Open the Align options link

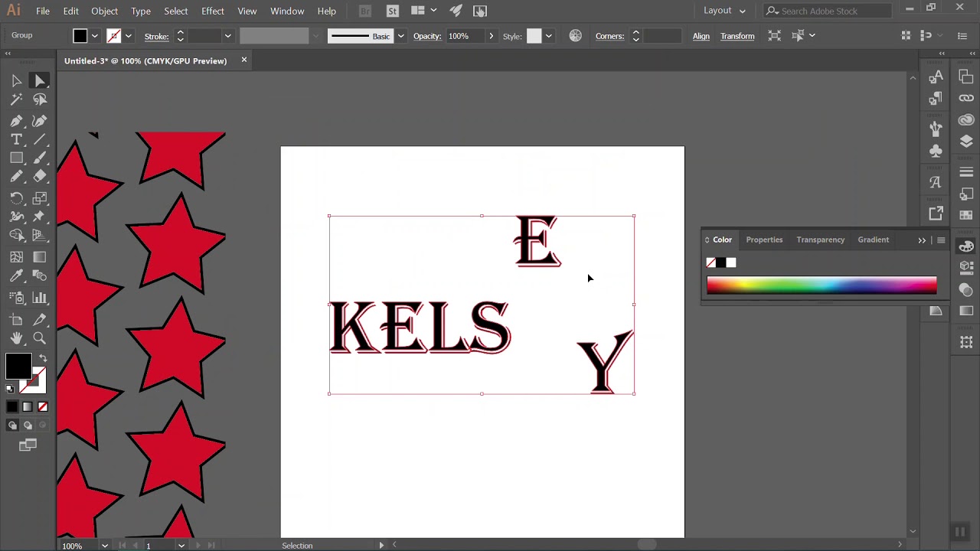coord(701,36)
